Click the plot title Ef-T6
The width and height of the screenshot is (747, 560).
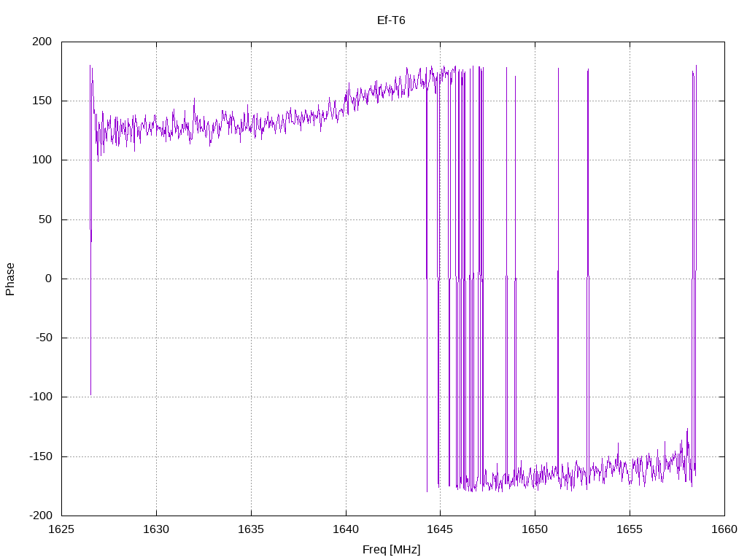[391, 20]
